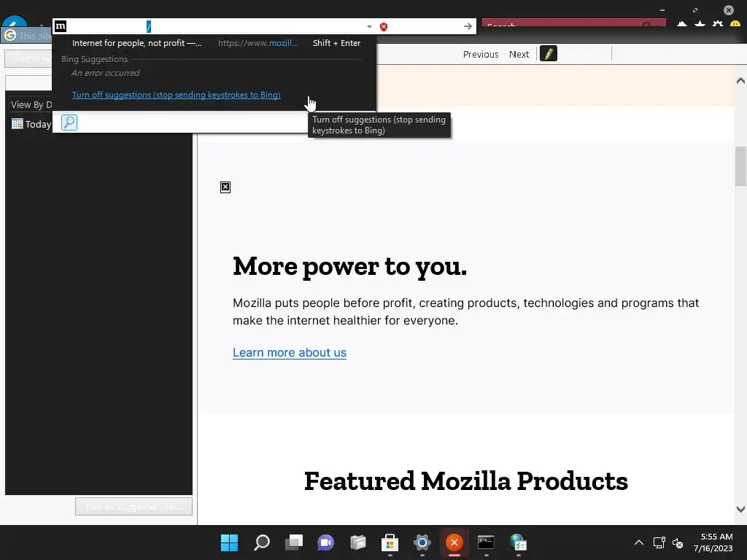The image size is (747, 560).
Task: Open the Windows Start button
Action: coord(229,542)
